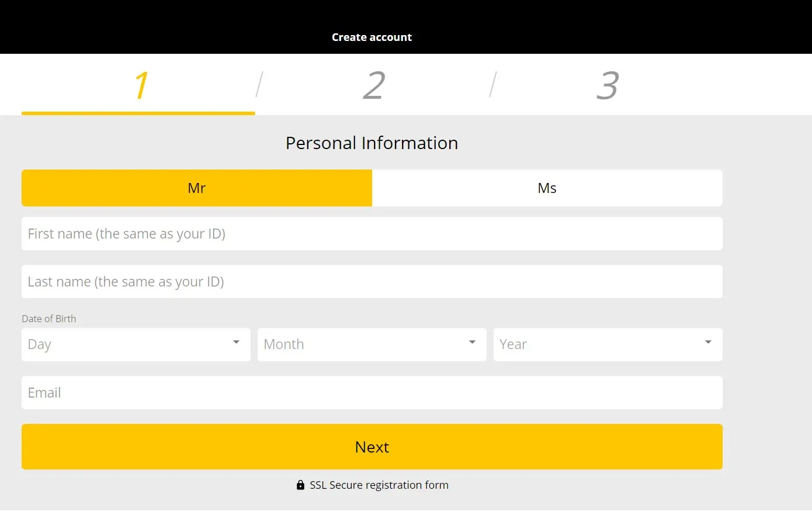Click the Date of Birth label
The height and width of the screenshot is (511, 812).
tap(49, 319)
